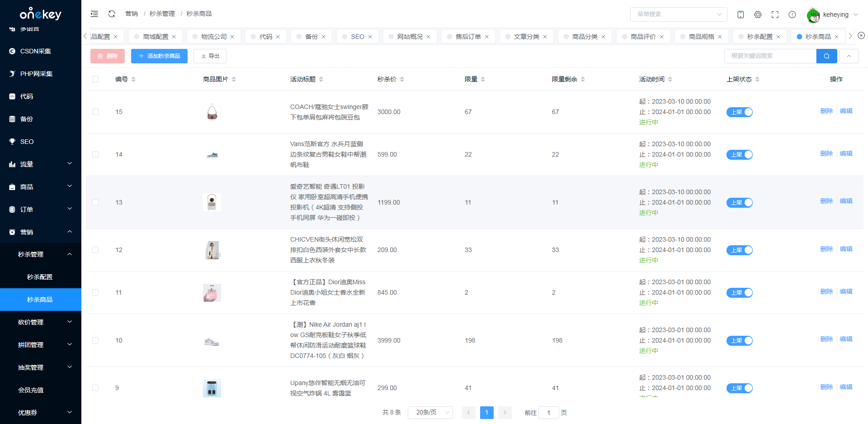Toggle 上架 switch for row 10 Nike
The height and width of the screenshot is (424, 868).
(x=740, y=340)
